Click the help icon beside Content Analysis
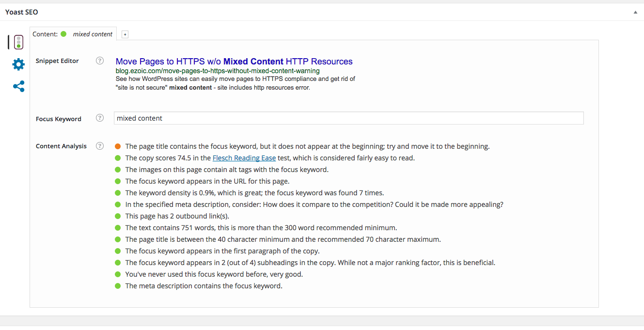The width and height of the screenshot is (644, 330). [100, 146]
